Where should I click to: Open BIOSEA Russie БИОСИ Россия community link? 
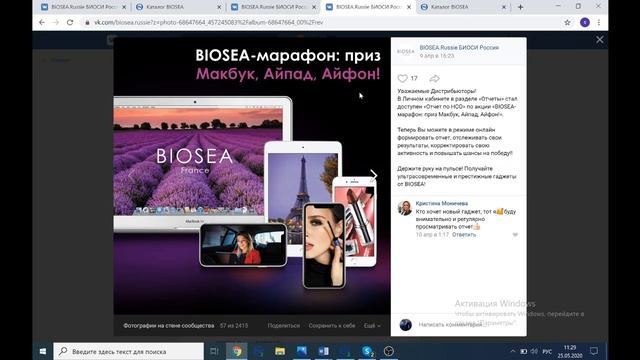[459, 47]
